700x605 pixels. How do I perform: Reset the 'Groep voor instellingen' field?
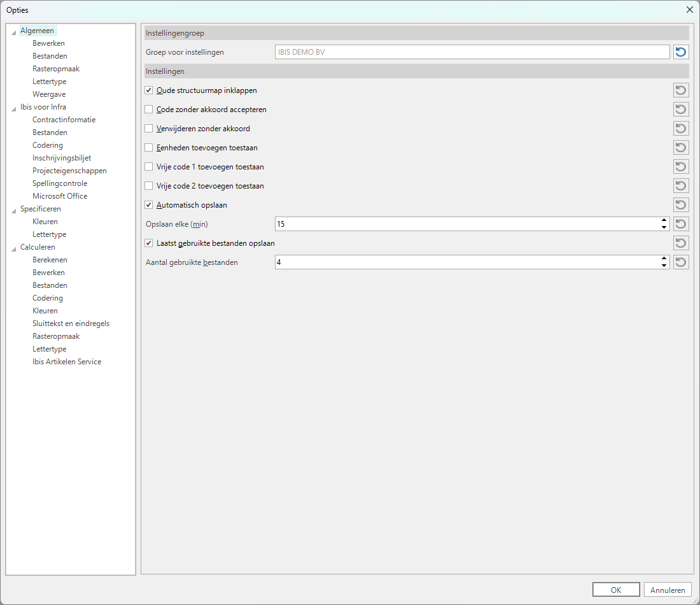click(681, 52)
